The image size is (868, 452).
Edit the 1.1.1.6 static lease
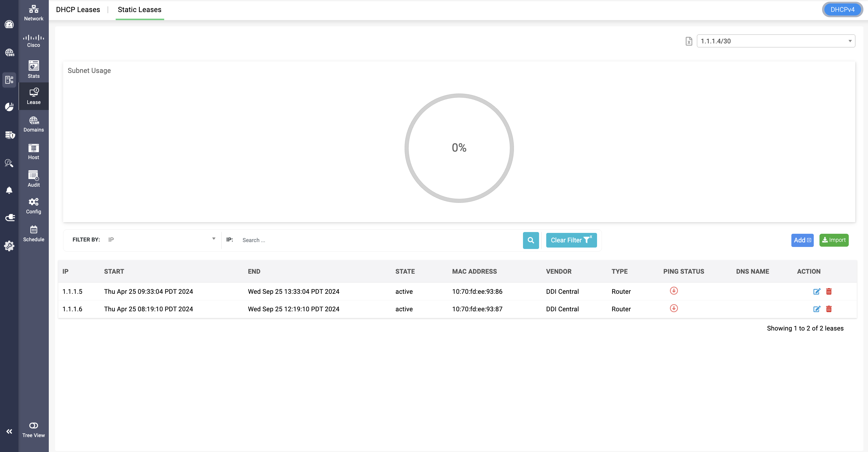pyautogui.click(x=816, y=309)
